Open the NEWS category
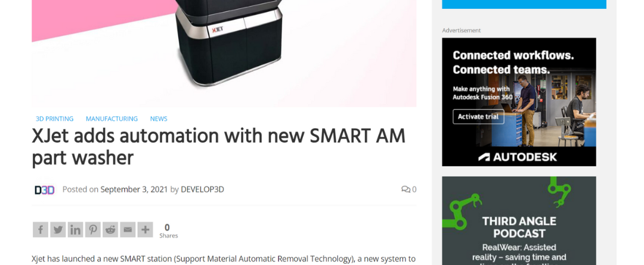Screen dimensions: 644x265 coord(159,119)
